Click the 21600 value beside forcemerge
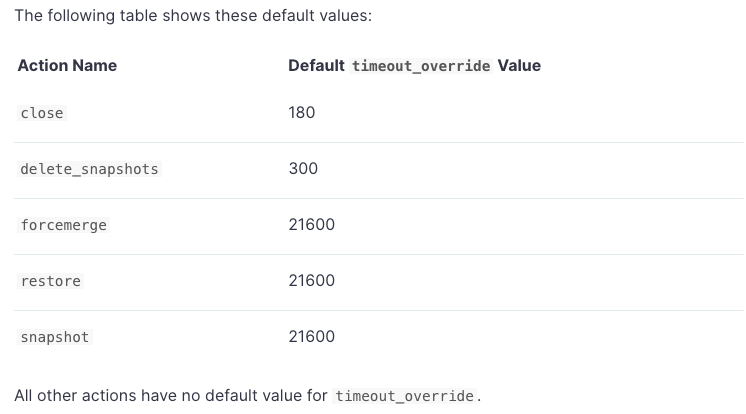The height and width of the screenshot is (414, 746). [x=312, y=225]
